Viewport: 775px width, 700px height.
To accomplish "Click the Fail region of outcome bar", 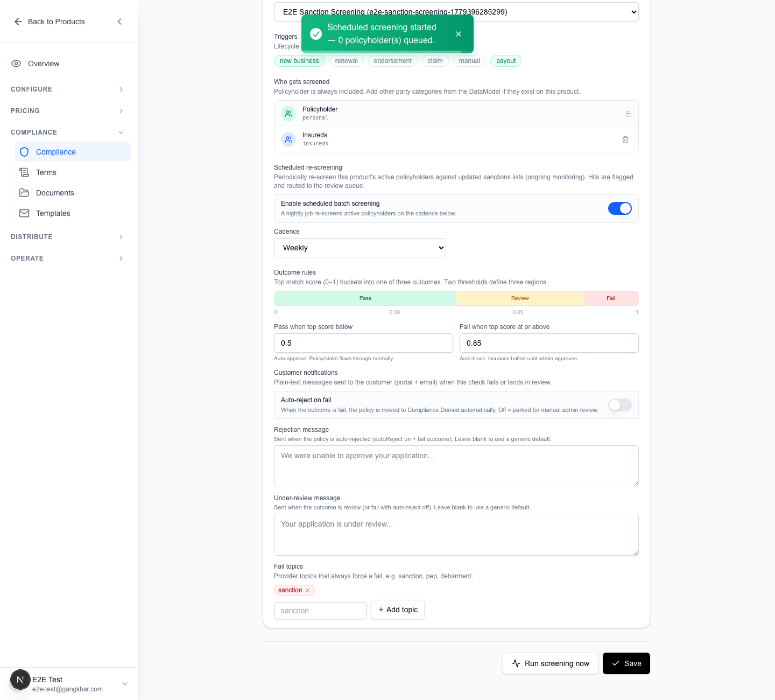I will point(611,298).
